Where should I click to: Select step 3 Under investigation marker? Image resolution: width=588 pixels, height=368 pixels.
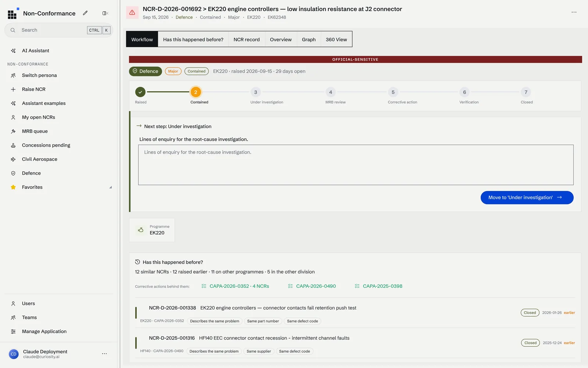255,92
